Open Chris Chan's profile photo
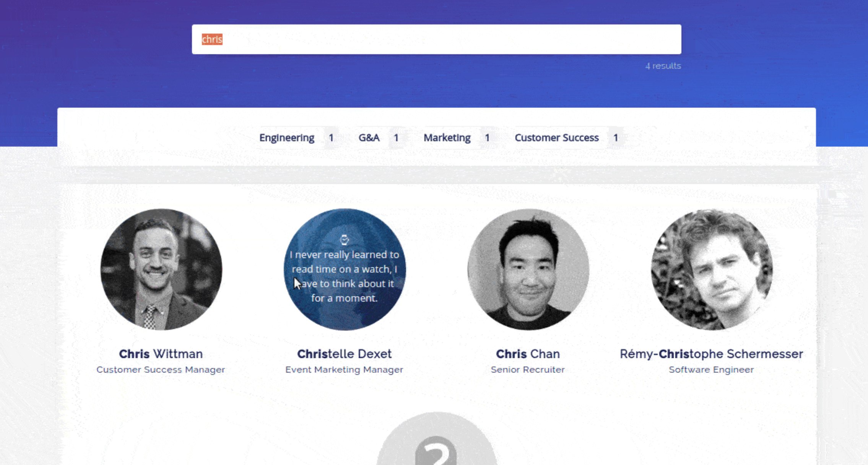This screenshot has height=465, width=868. coord(528,269)
